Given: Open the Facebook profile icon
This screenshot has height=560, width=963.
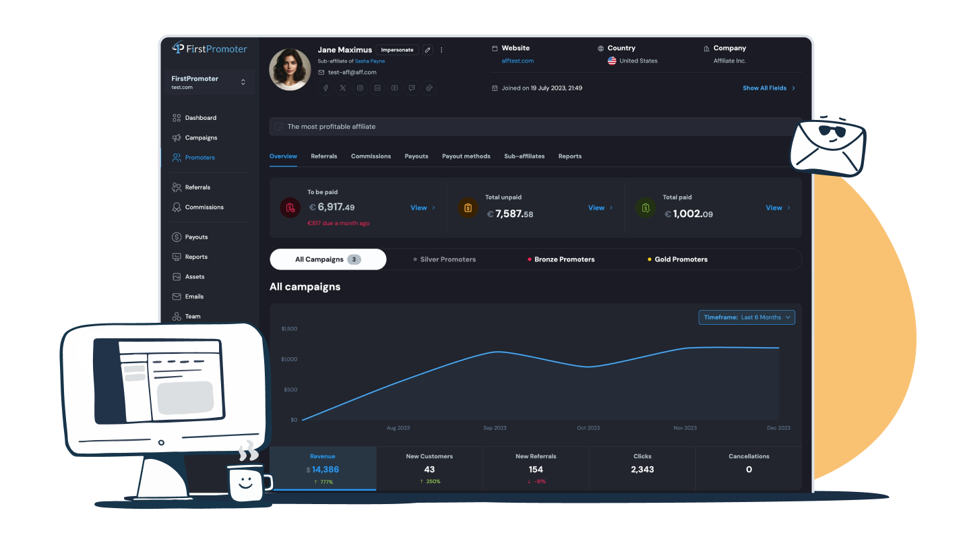Looking at the screenshot, I should point(326,88).
